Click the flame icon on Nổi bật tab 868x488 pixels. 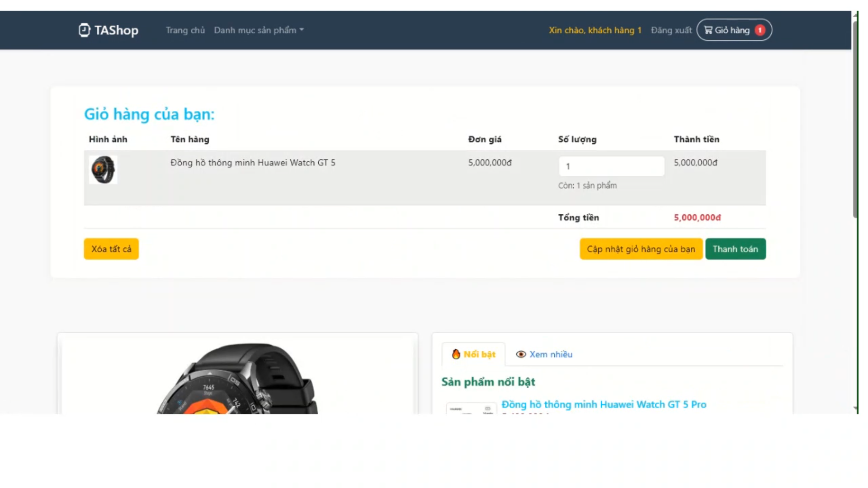coord(456,354)
